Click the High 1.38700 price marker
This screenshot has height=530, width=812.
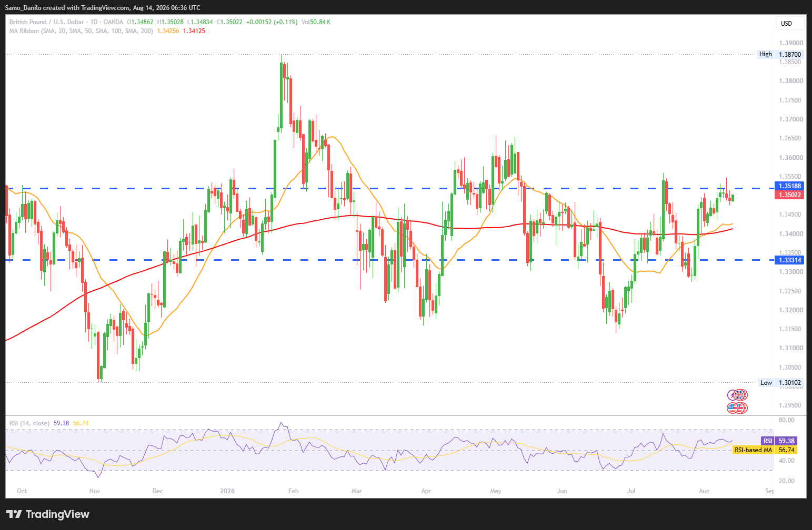click(780, 54)
